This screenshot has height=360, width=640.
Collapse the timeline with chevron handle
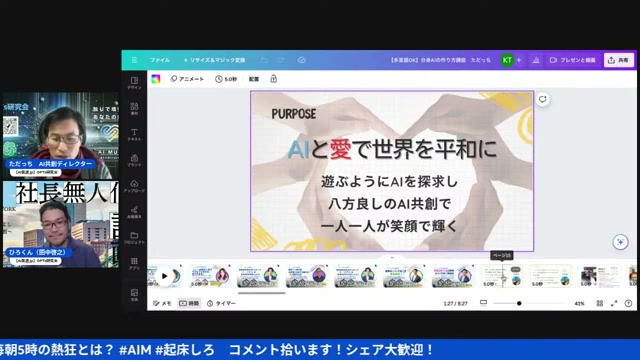[x=392, y=258]
